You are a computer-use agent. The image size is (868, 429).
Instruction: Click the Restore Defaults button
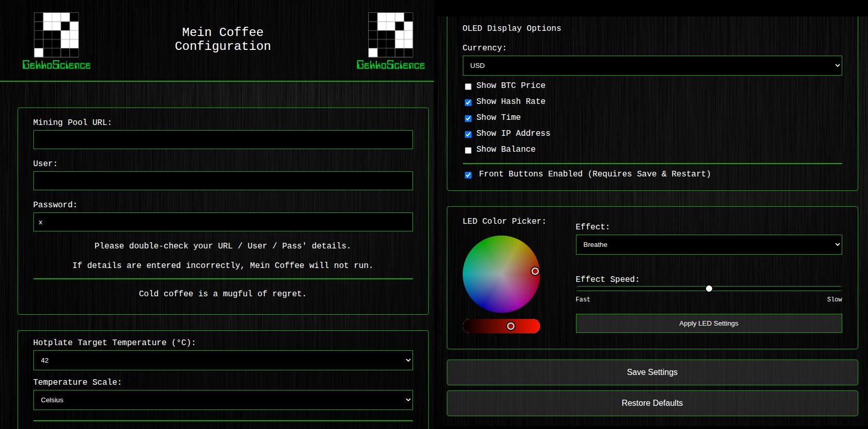[652, 403]
